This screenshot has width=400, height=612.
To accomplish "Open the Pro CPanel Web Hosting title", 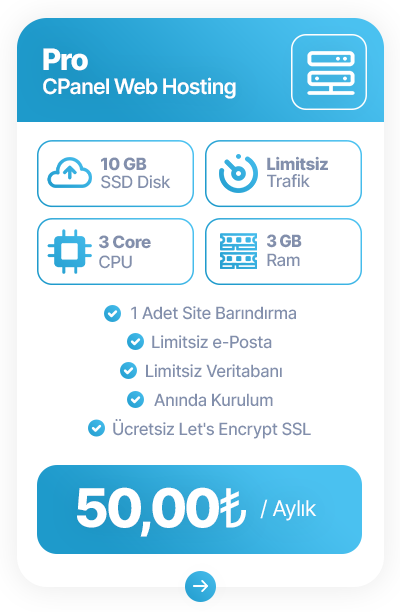I will (139, 72).
